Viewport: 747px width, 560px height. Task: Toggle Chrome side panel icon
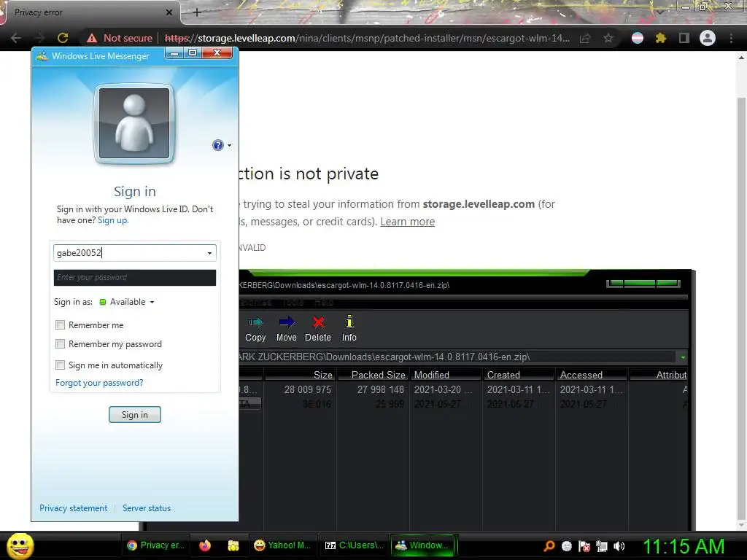click(x=684, y=38)
